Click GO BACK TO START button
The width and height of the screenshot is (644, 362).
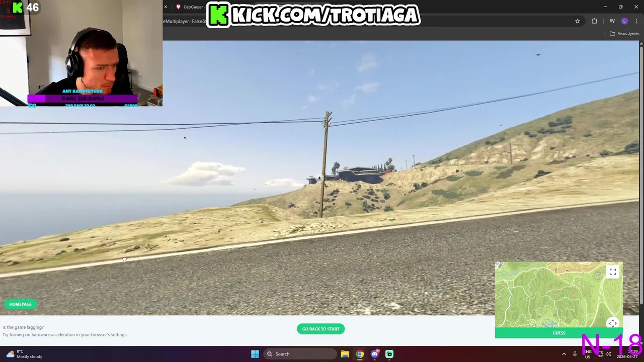coord(320,329)
